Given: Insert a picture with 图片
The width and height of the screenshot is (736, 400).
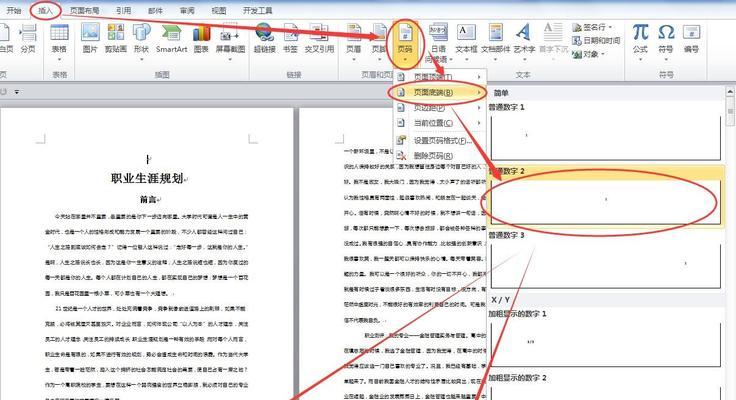Looking at the screenshot, I should (90, 39).
